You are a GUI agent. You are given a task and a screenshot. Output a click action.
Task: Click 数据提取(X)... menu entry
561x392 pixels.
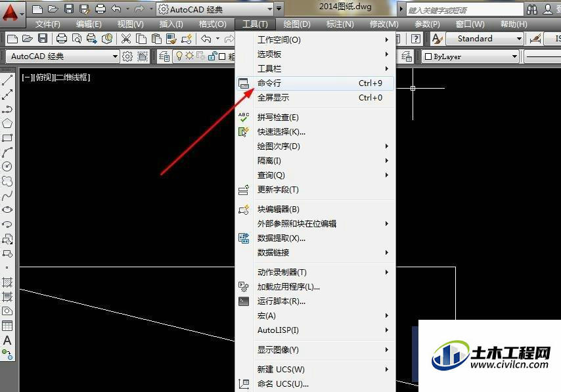coord(315,238)
